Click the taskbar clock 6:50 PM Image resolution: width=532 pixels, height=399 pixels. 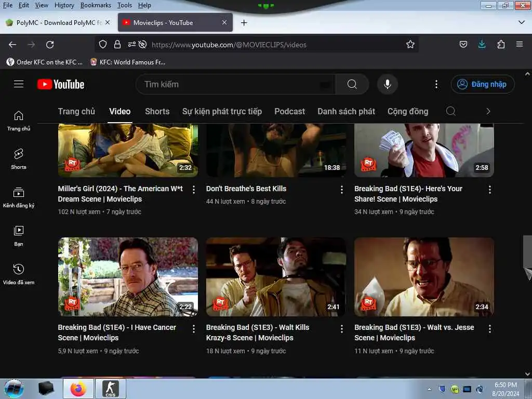click(x=506, y=385)
